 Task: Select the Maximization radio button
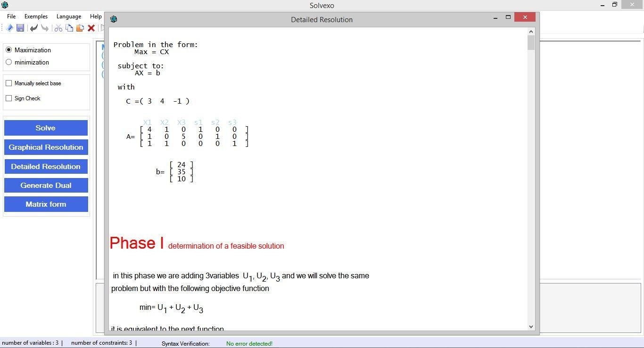coord(8,50)
